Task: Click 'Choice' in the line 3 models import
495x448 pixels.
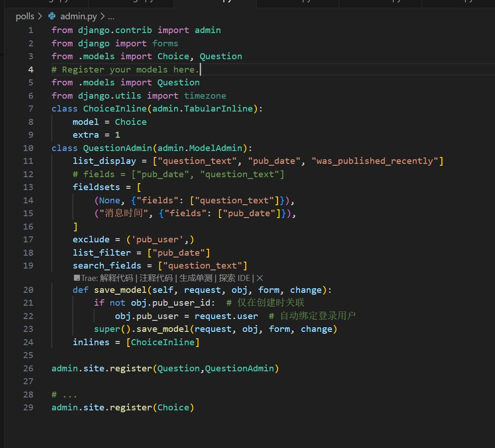Action: coord(173,56)
